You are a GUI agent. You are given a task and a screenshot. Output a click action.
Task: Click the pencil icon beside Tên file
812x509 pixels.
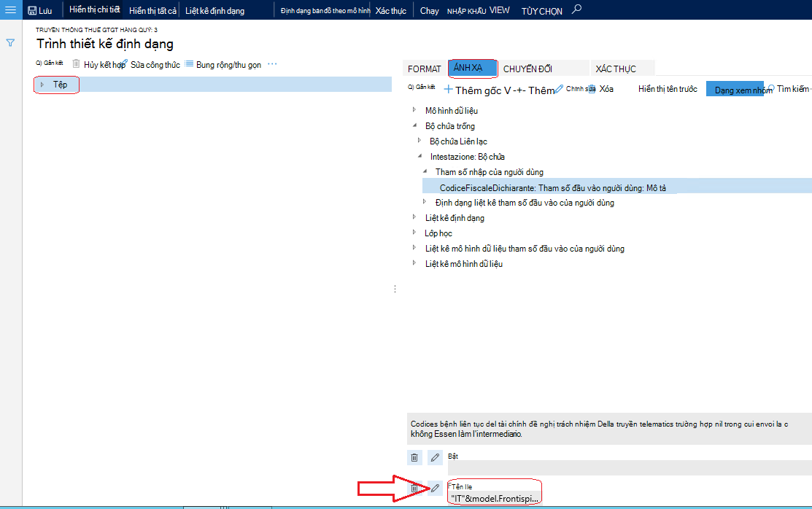click(435, 488)
